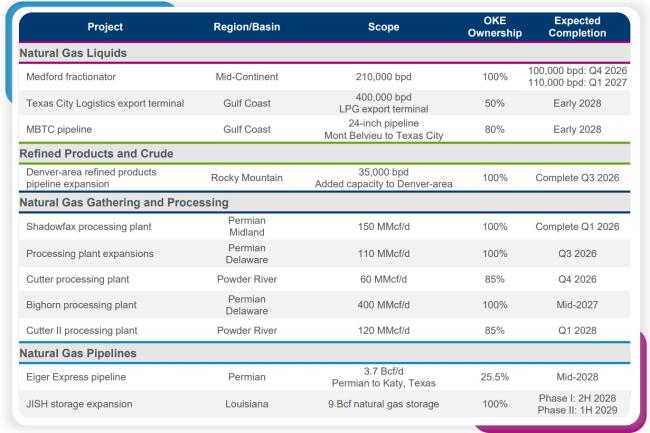Select the 110 MMcf/d scope value
650x433 pixels.
coord(383,254)
